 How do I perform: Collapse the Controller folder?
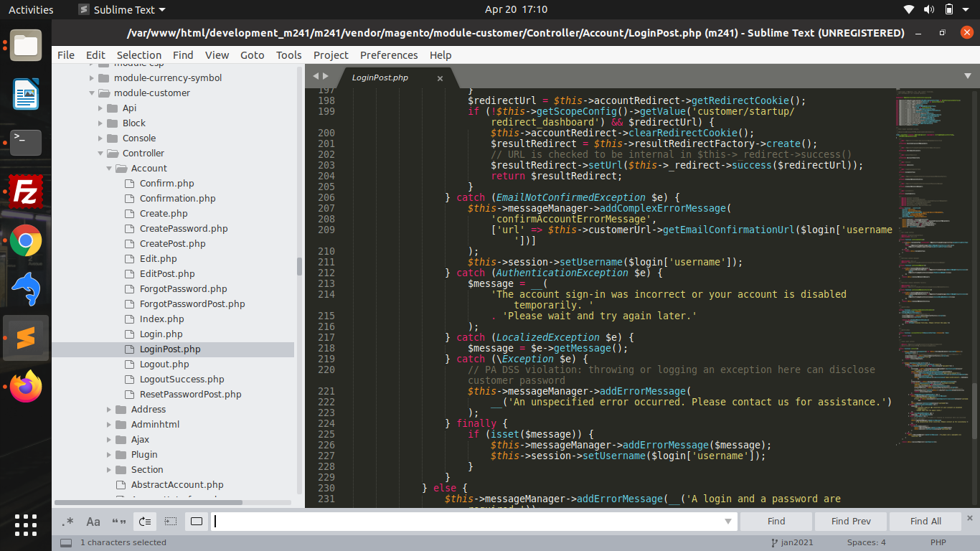[100, 154]
